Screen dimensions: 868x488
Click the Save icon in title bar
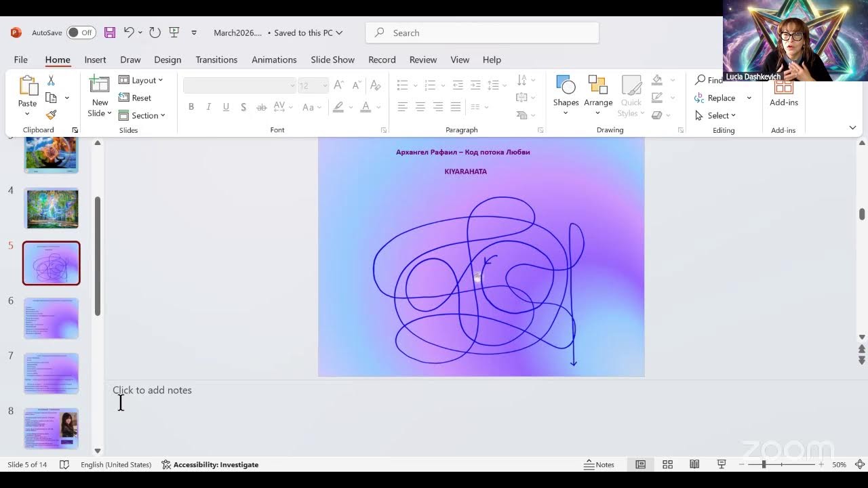pyautogui.click(x=110, y=33)
